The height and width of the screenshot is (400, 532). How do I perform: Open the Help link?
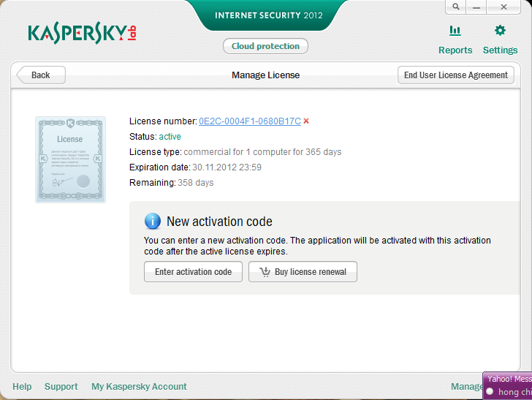(22, 386)
